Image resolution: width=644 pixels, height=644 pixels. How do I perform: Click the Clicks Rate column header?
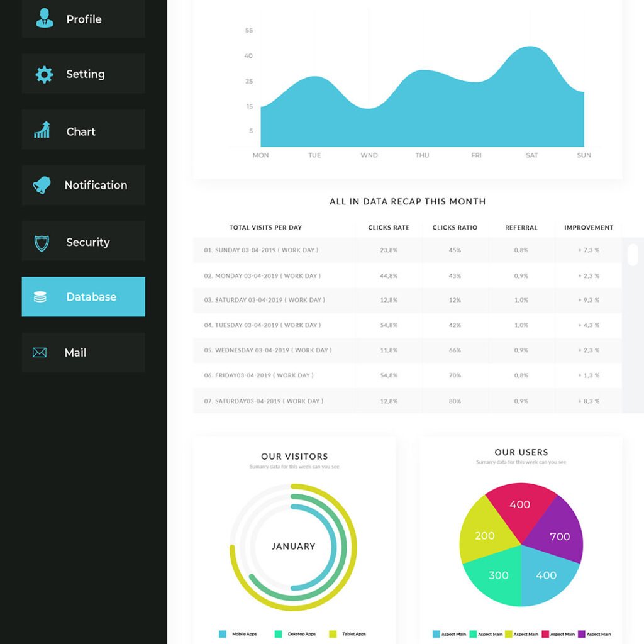[x=389, y=228]
